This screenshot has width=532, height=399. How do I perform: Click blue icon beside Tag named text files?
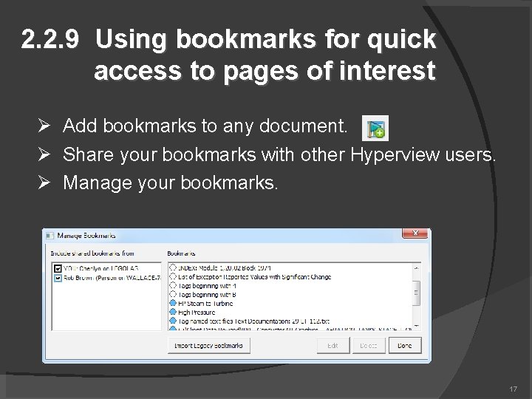pos(173,321)
